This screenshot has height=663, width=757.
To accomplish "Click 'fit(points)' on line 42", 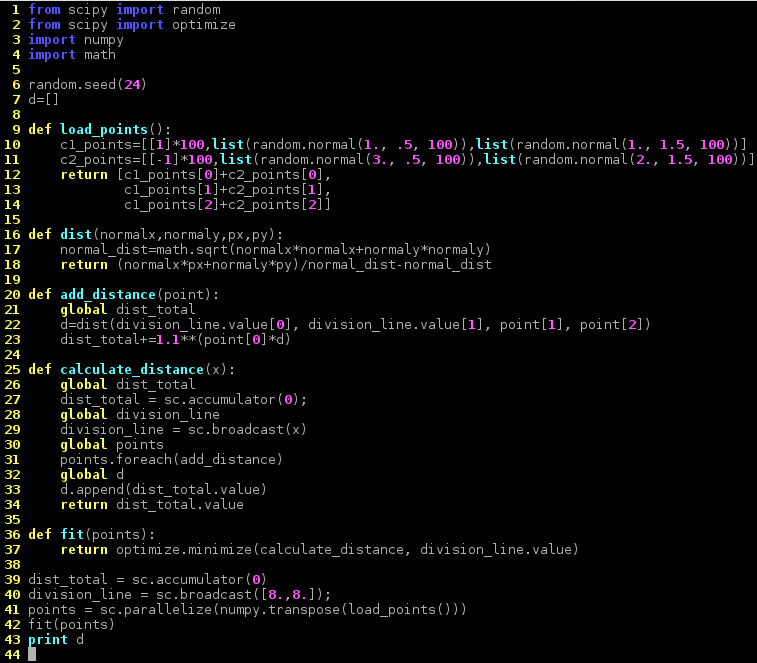I will (x=71, y=624).
